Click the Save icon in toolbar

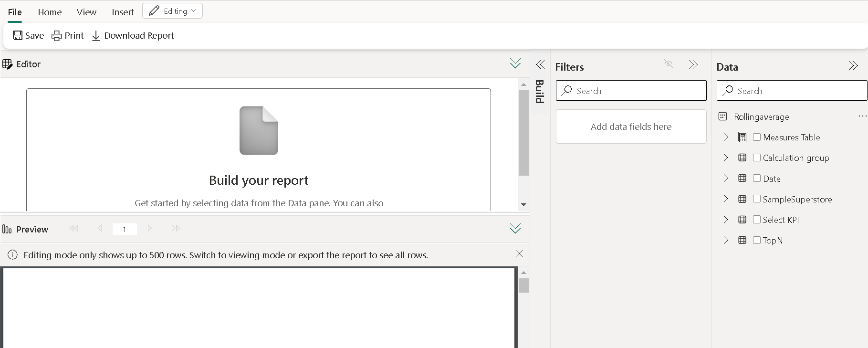(x=18, y=36)
